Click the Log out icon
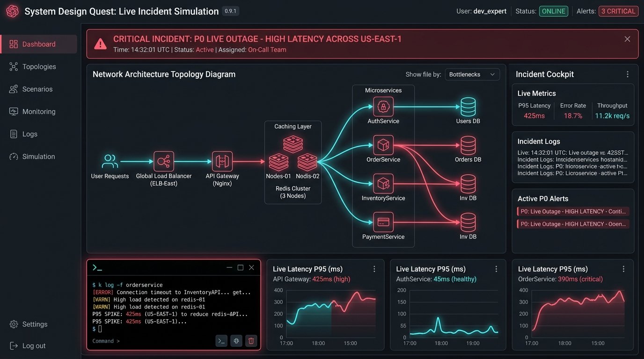 (14, 346)
